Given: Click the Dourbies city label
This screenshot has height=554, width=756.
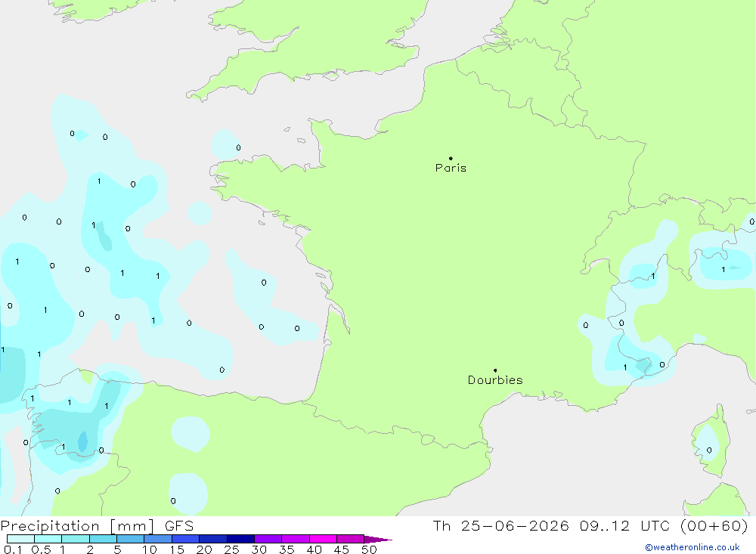Looking at the screenshot, I should 495,380.
